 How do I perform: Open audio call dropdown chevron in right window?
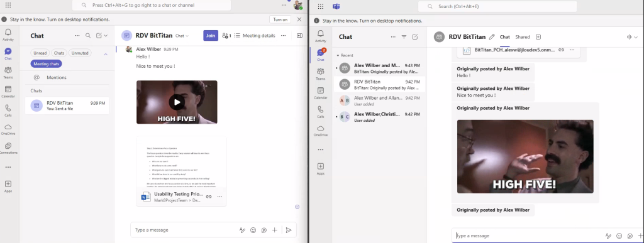(x=636, y=37)
